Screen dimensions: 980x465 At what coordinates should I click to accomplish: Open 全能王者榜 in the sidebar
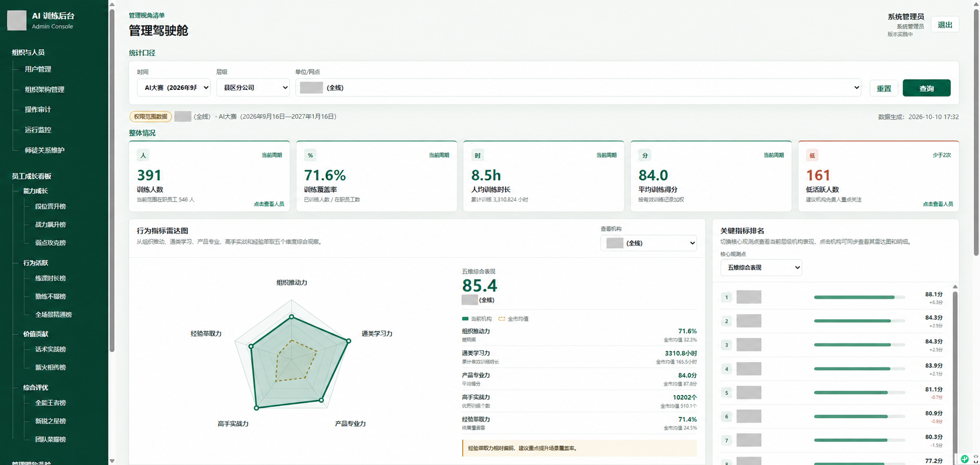click(51, 403)
